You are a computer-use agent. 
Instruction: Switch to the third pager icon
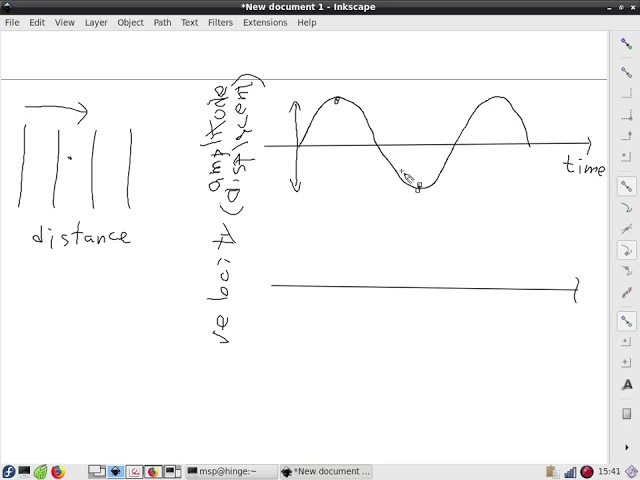134,472
